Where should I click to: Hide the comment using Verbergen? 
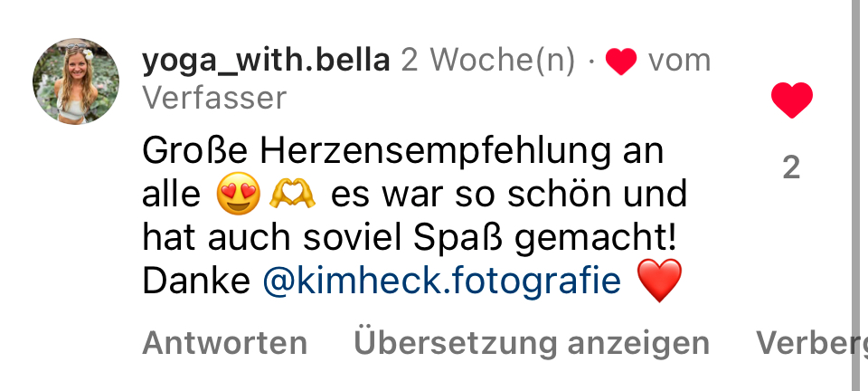[812, 343]
